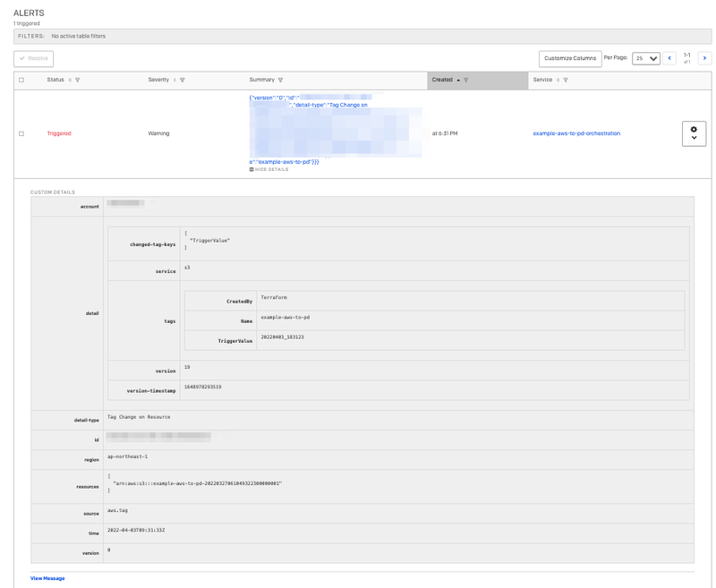The image size is (716, 588).
Task: Click the 1648978293519 version-timestamp value
Action: click(x=203, y=387)
